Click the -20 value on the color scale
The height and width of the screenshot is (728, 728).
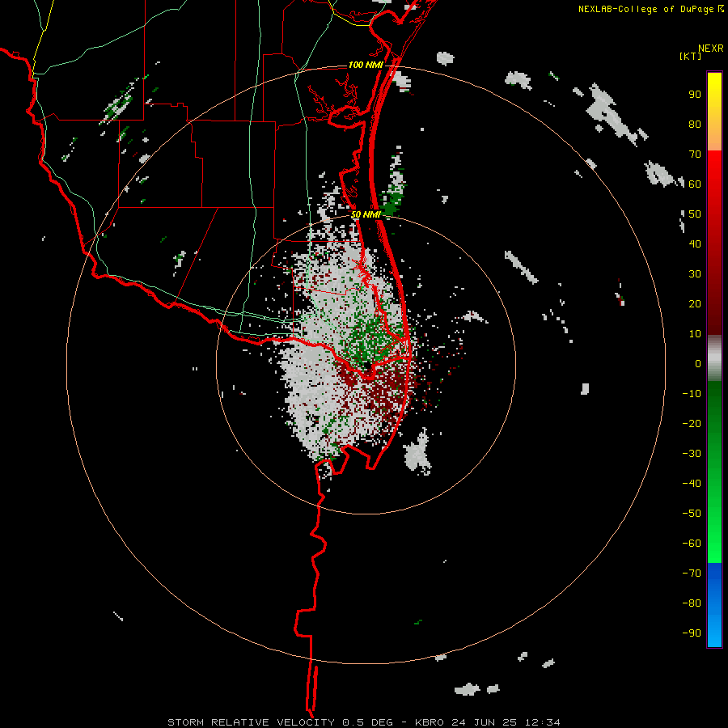pos(692,423)
